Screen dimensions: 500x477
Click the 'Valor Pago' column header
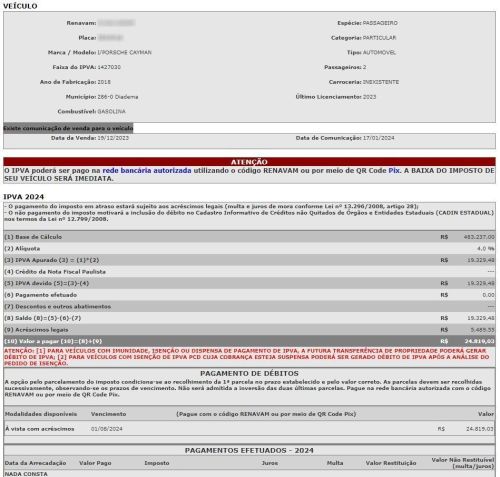tap(95, 463)
